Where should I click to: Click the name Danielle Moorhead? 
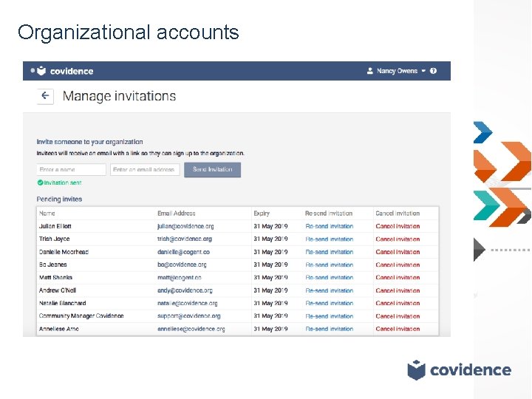coord(64,252)
